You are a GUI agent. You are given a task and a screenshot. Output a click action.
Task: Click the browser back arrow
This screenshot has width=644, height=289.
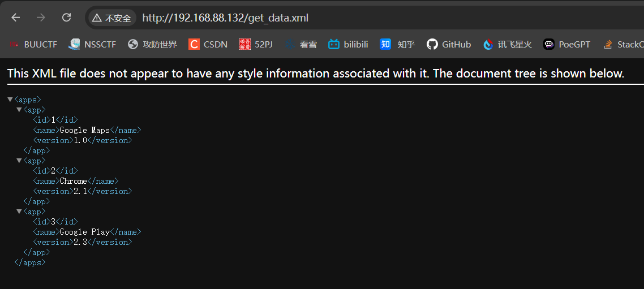[x=15, y=18]
